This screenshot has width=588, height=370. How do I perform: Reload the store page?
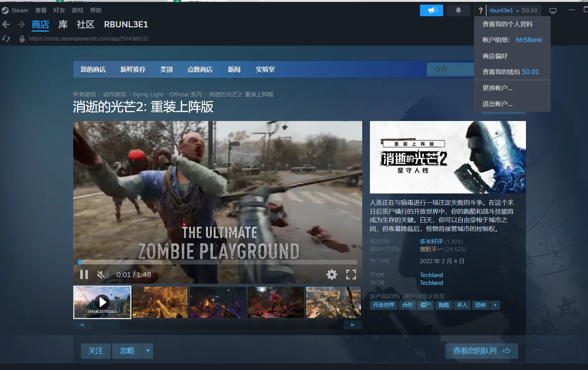(x=6, y=39)
